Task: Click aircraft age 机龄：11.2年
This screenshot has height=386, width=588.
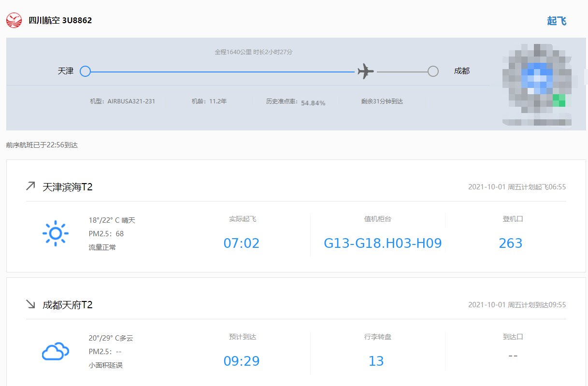Action: click(x=209, y=101)
